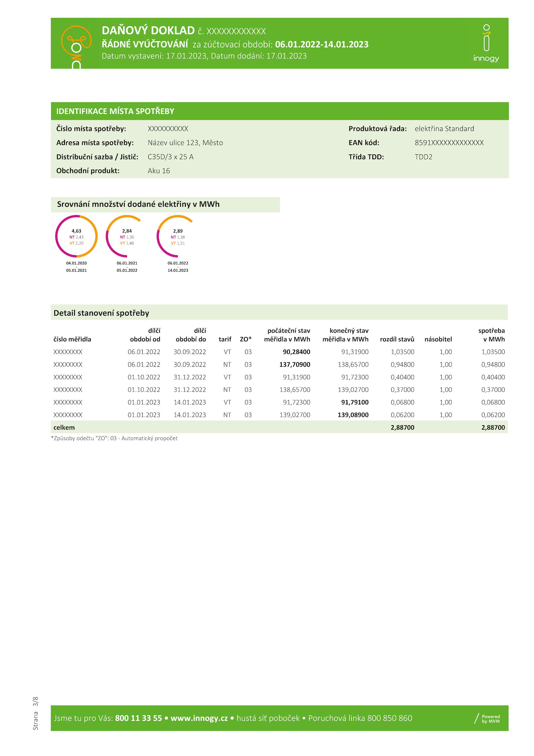The height and width of the screenshot is (756, 534).
Task: Click the 2,84 MWh donut chart
Action: (127, 236)
